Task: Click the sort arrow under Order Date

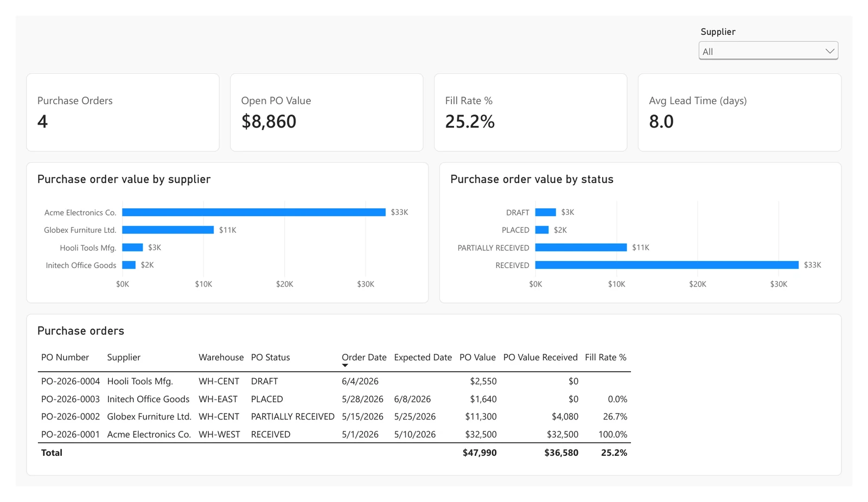Action: point(345,366)
